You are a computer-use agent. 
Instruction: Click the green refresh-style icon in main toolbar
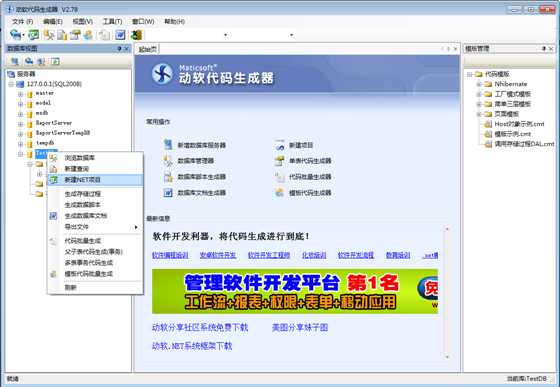[34, 35]
